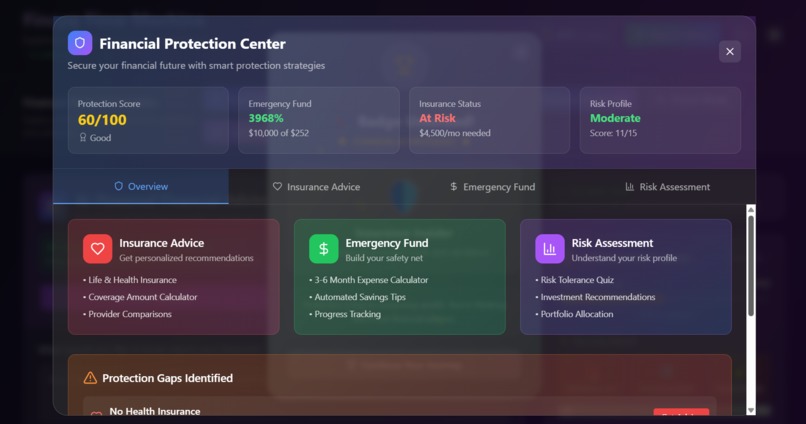Open the Risk Assessment tab

[x=667, y=187]
